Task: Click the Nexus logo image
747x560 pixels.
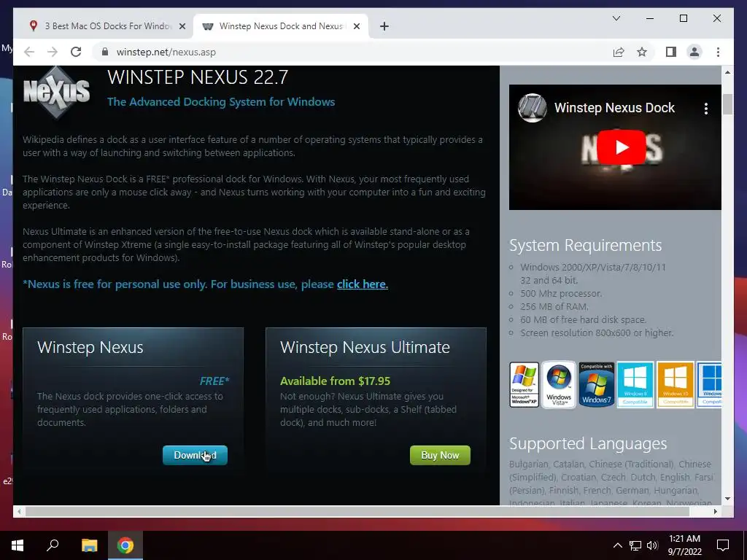Action: [56, 91]
